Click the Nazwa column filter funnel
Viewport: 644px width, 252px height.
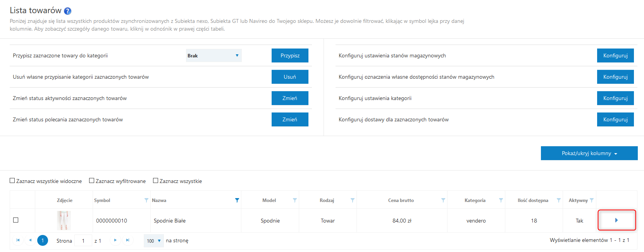click(x=237, y=200)
